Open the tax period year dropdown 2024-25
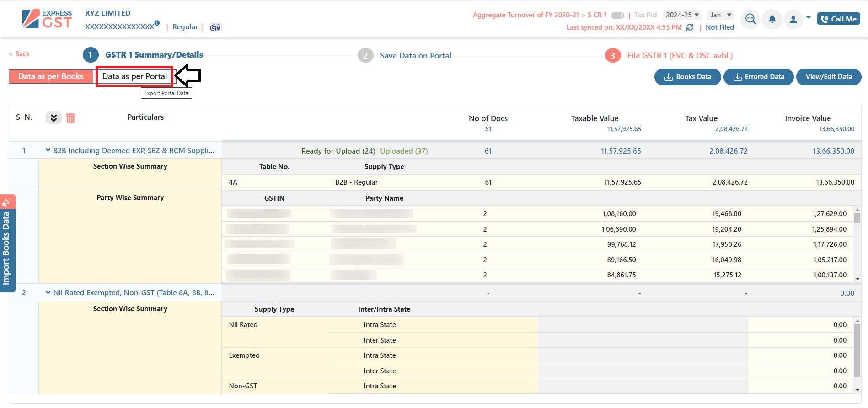 click(x=682, y=15)
